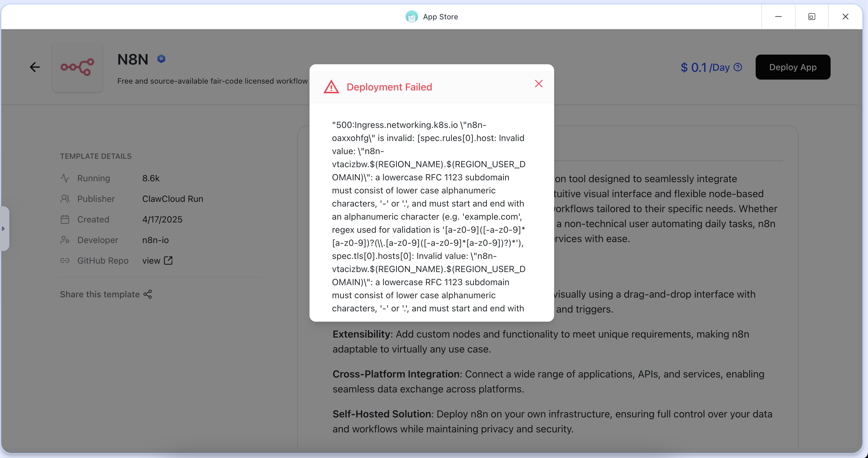The height and width of the screenshot is (458, 868).
Task: Click the Publisher people icon
Action: tap(65, 199)
